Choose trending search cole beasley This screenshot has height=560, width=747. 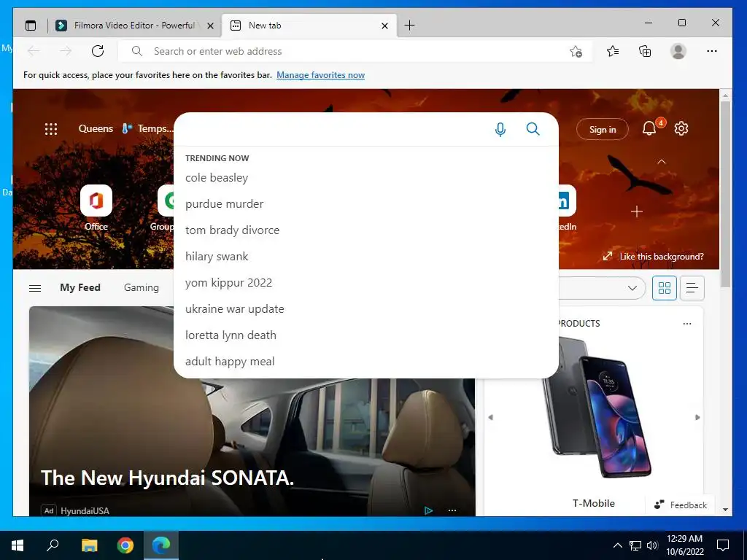tap(217, 178)
